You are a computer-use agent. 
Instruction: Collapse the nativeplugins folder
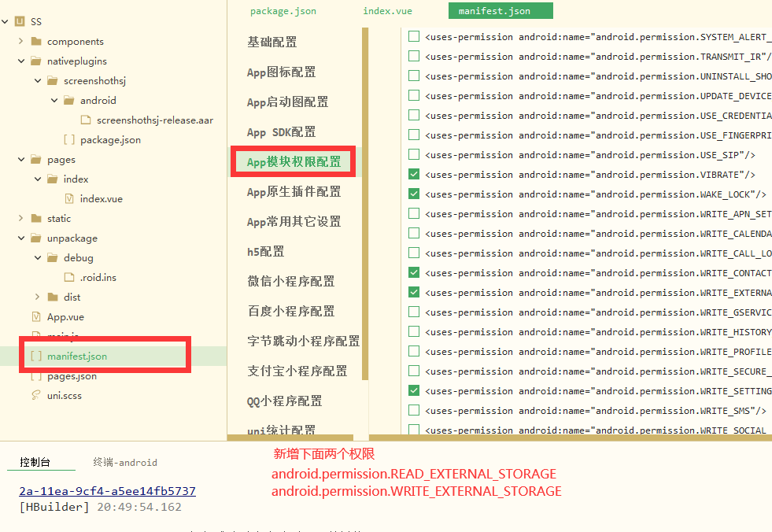20,61
